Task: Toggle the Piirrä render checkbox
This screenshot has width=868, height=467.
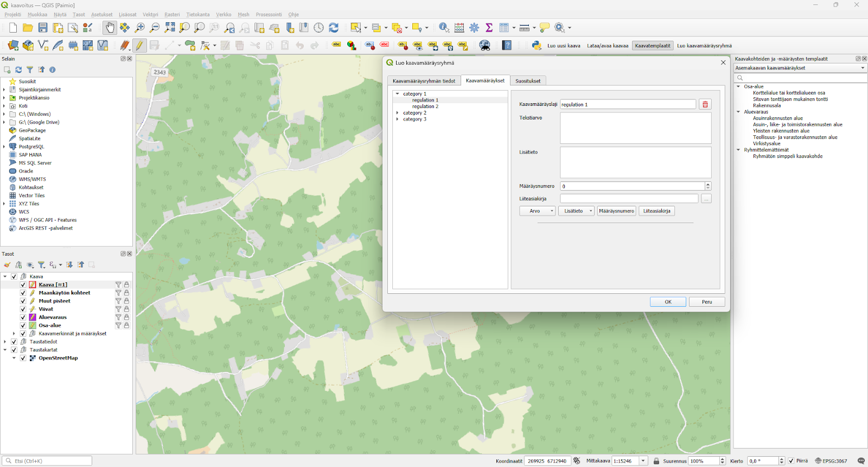Action: point(791,461)
